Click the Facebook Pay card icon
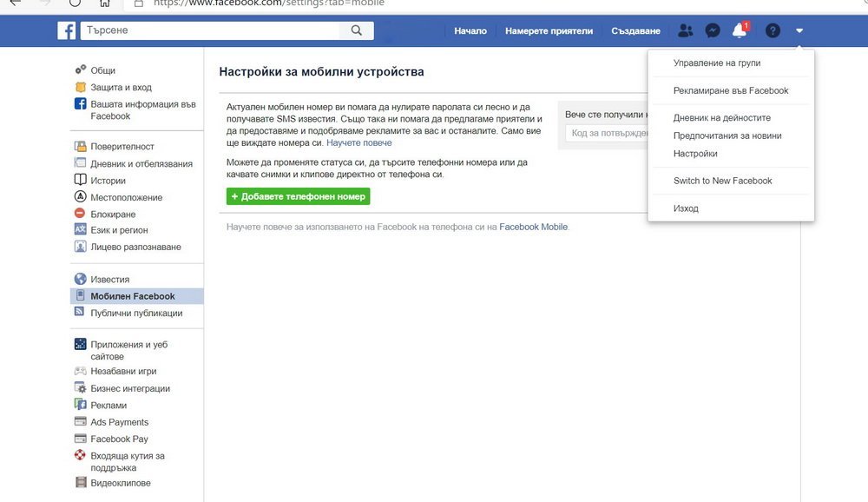Viewport: 868px width, 502px height. tap(81, 439)
